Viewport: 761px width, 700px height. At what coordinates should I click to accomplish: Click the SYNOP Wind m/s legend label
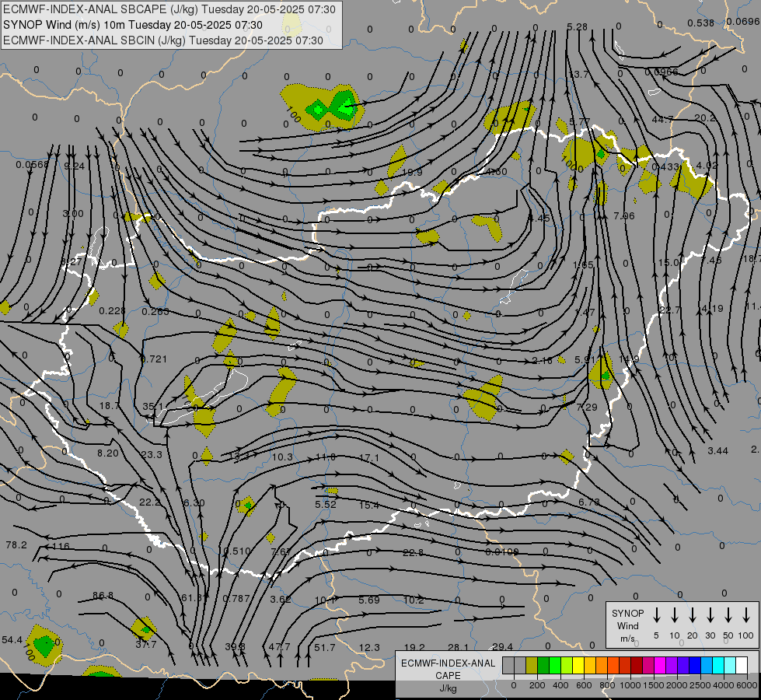(627, 626)
